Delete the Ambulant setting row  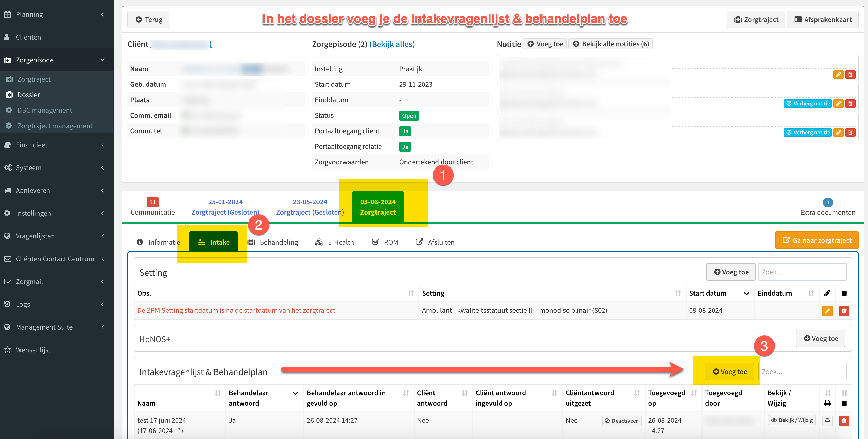coord(844,311)
